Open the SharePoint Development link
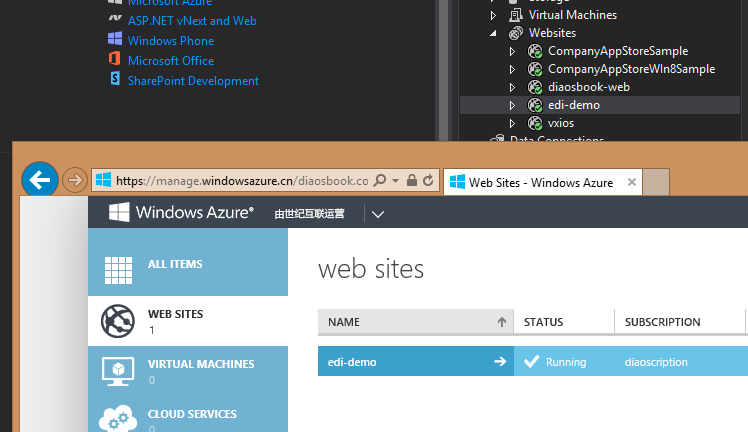748x432 pixels. pos(193,81)
